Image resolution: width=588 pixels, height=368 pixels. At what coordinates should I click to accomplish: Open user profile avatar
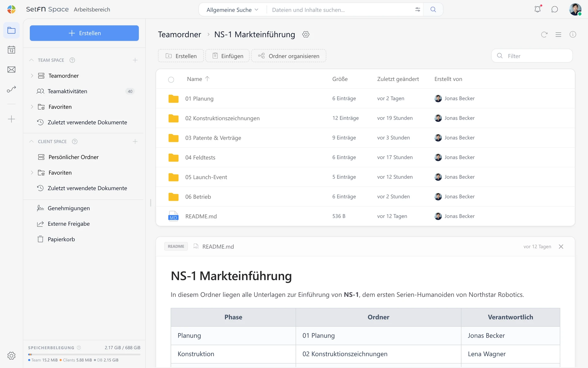coord(575,9)
